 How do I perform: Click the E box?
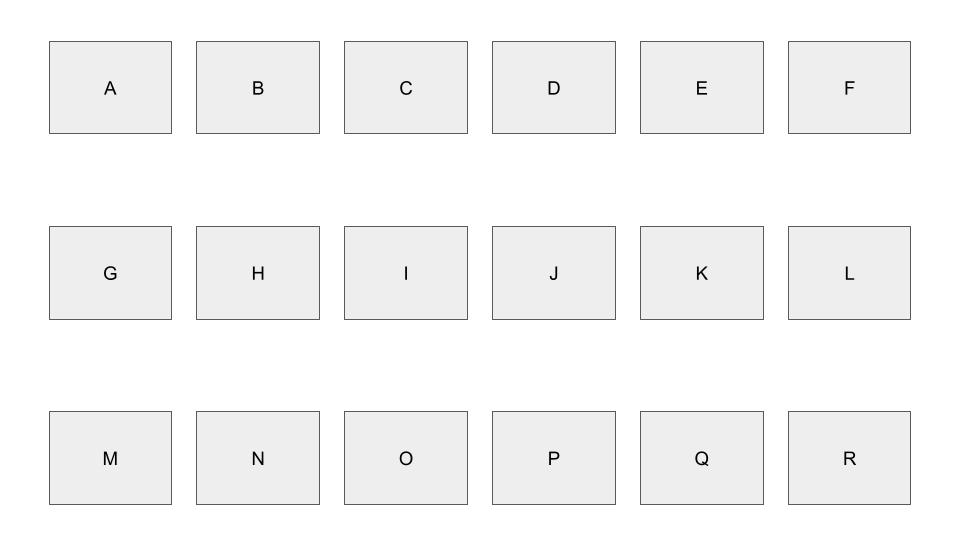[701, 88]
